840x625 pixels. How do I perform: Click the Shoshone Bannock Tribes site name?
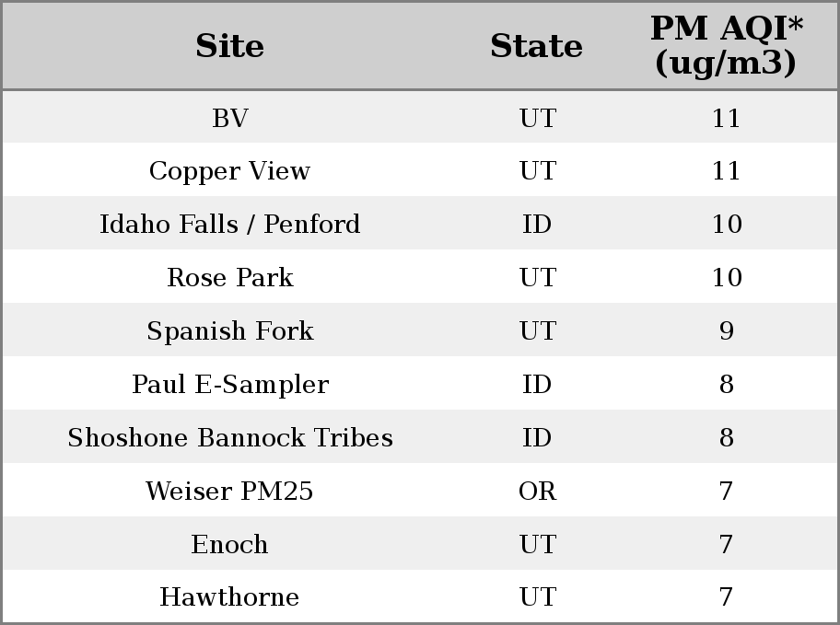[230, 437]
